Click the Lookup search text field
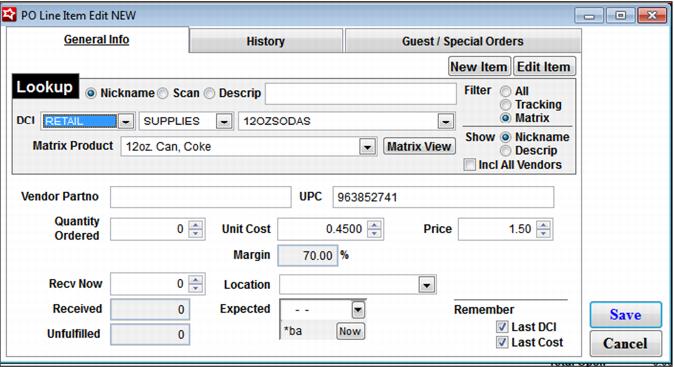 point(360,93)
